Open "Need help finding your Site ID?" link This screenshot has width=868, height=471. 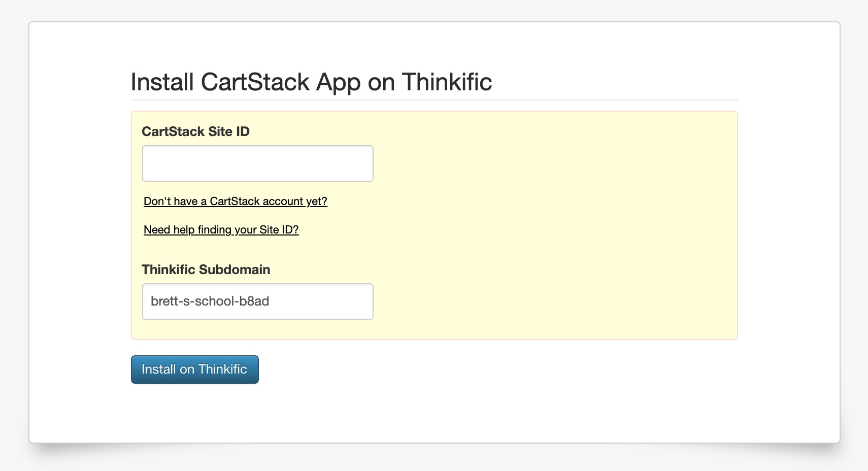(221, 230)
